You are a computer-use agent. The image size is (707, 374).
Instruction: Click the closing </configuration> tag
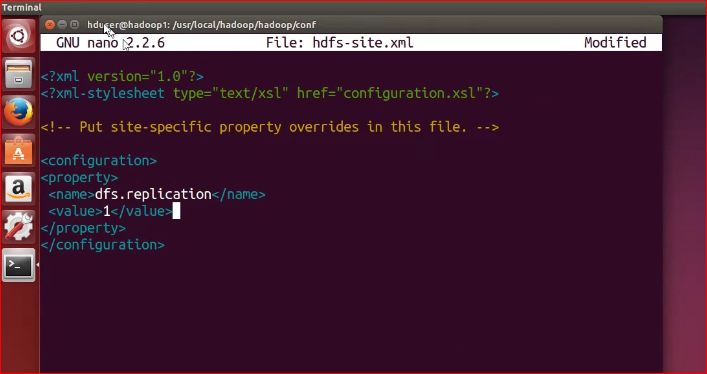[x=103, y=245]
